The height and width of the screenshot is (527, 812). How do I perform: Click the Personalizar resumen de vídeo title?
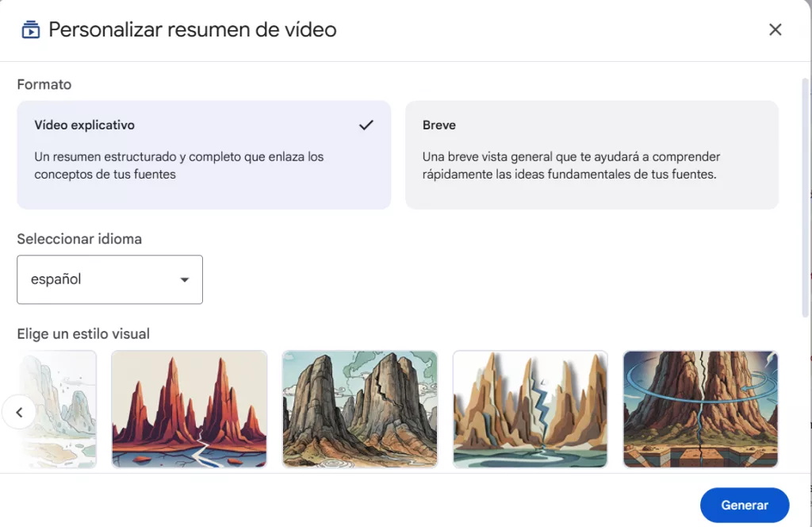click(x=193, y=30)
